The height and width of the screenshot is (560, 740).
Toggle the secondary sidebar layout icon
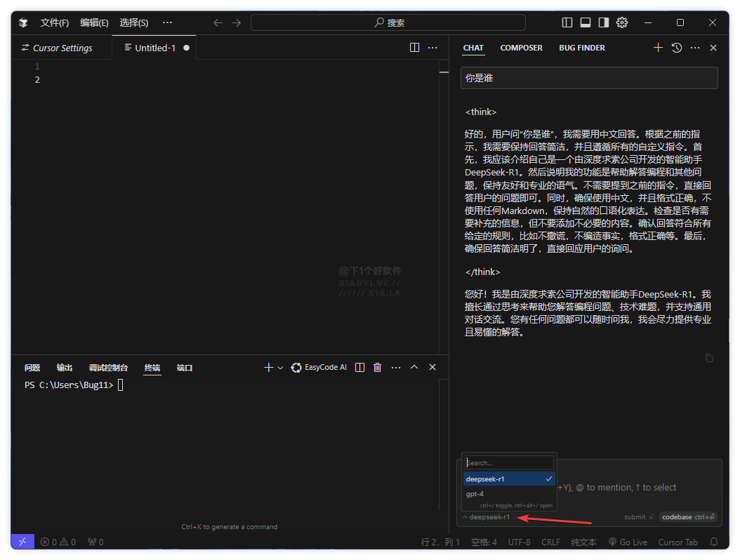tap(603, 22)
